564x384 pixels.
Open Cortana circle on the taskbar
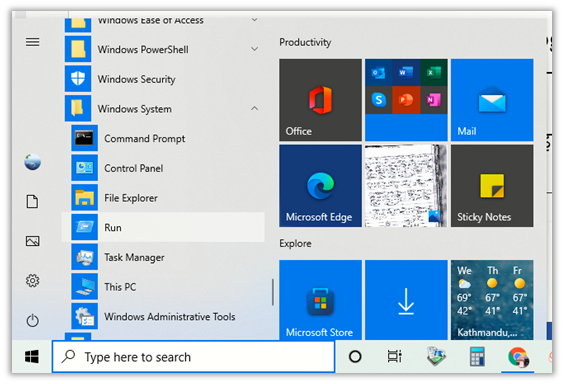(355, 357)
